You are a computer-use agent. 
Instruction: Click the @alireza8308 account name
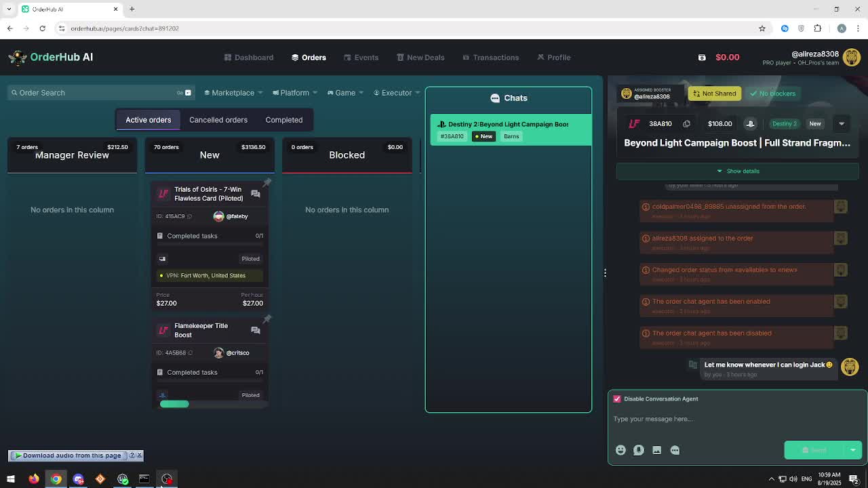pyautogui.click(x=814, y=54)
